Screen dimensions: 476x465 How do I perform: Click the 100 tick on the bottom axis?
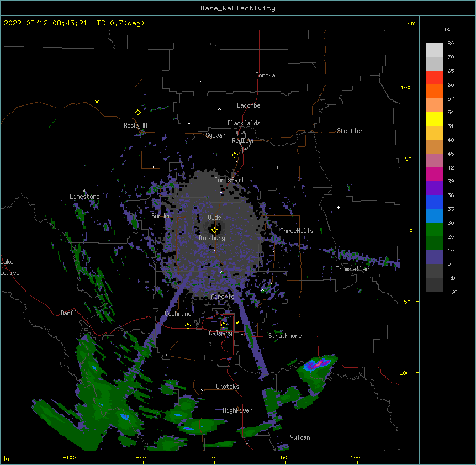(x=355, y=457)
